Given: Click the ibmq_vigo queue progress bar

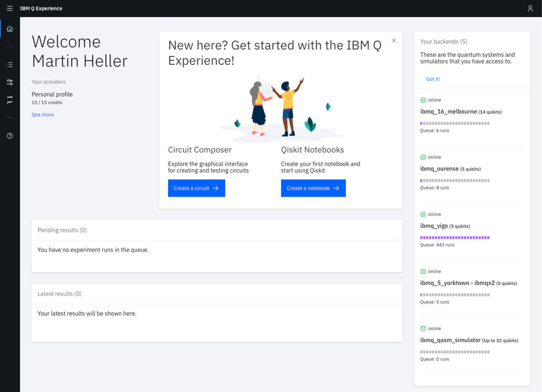Looking at the screenshot, I should [455, 237].
